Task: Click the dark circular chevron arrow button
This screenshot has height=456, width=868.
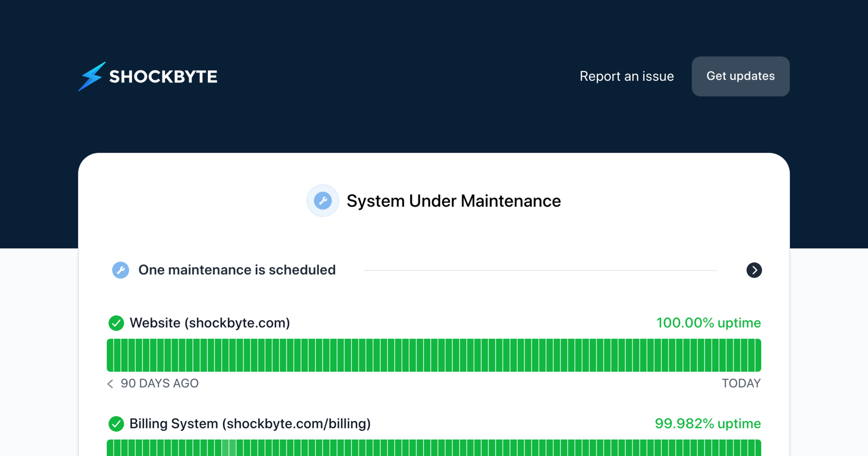Action: point(754,270)
